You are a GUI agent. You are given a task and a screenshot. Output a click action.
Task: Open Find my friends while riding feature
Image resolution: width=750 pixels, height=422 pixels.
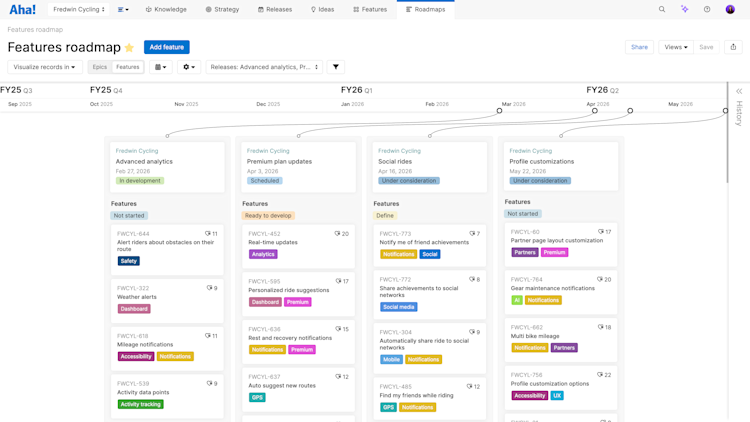point(430,400)
